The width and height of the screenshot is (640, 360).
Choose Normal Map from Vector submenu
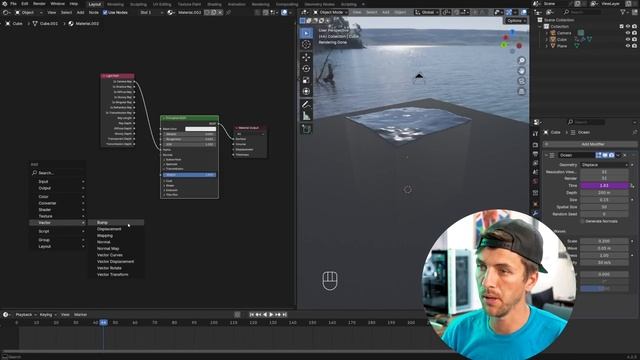point(116,249)
